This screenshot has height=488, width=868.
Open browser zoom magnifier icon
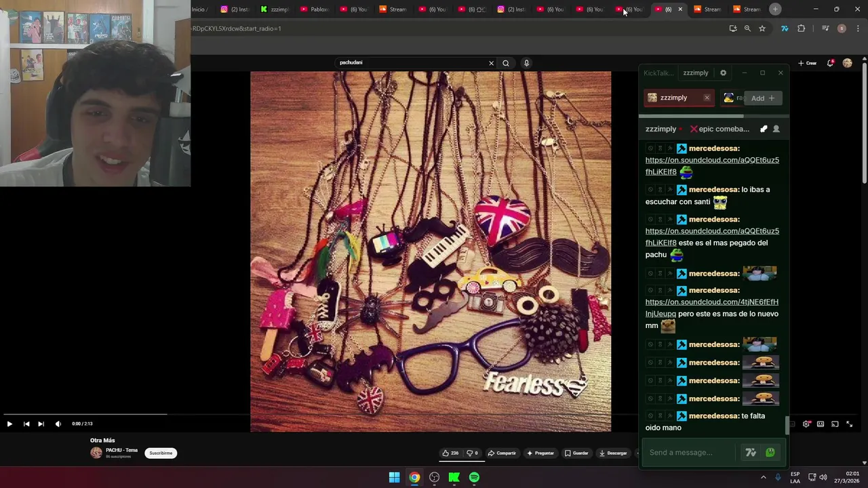pos(747,28)
